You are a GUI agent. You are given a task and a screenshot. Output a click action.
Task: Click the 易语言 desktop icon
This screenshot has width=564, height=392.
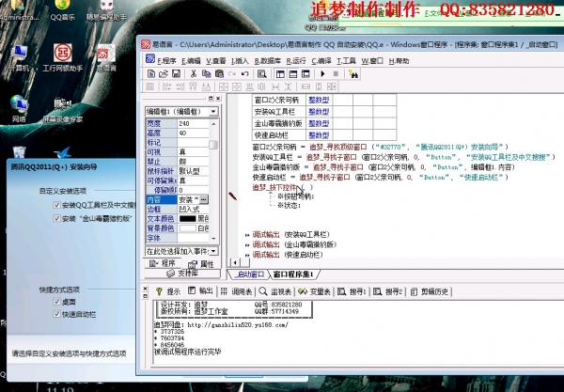pyautogui.click(x=106, y=57)
